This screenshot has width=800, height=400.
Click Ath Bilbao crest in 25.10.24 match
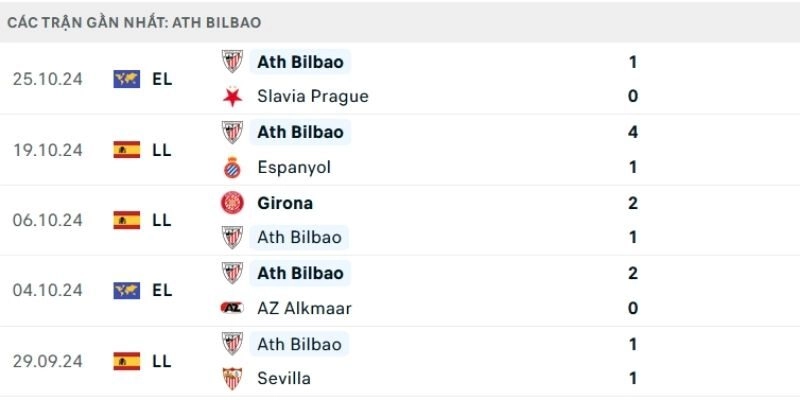click(x=232, y=62)
